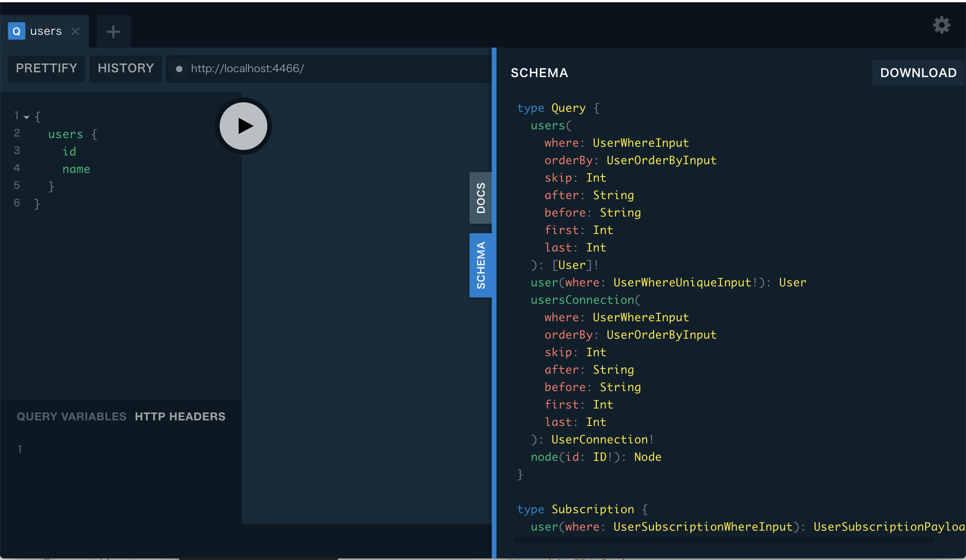The height and width of the screenshot is (560, 966).
Task: Open the HISTORY panel
Action: pyautogui.click(x=126, y=68)
